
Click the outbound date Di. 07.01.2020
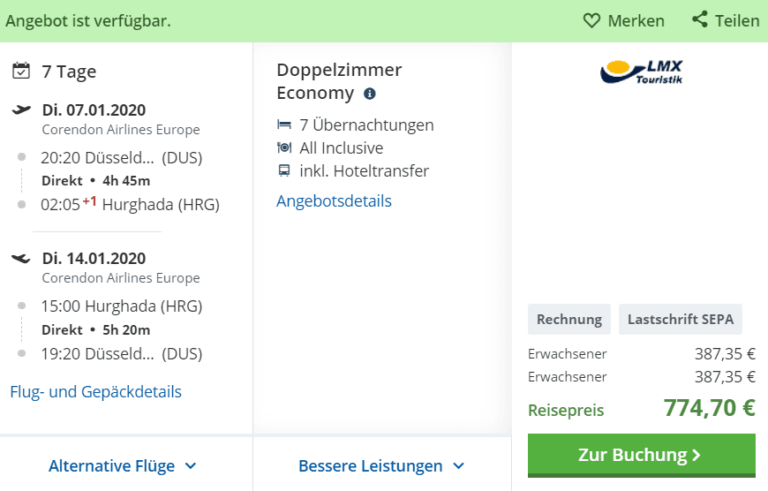point(94,110)
